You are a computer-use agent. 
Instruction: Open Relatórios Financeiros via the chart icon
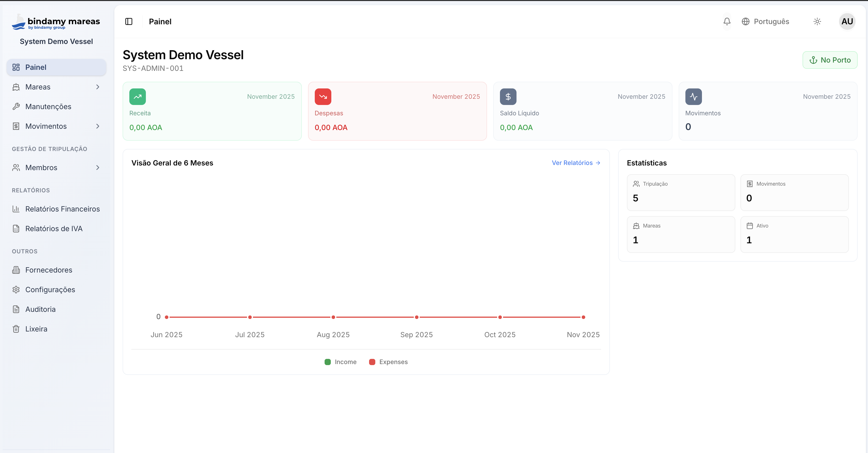(17, 209)
